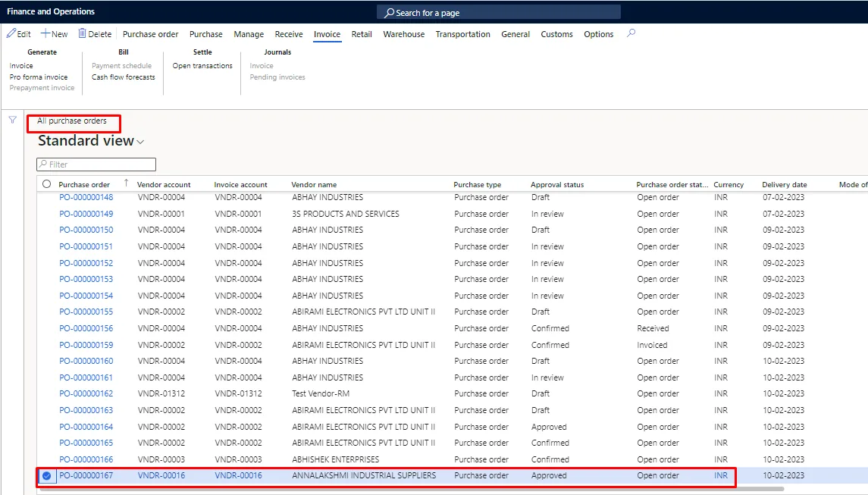Open purchase order PO-000000164
The image size is (868, 495).
(86, 427)
